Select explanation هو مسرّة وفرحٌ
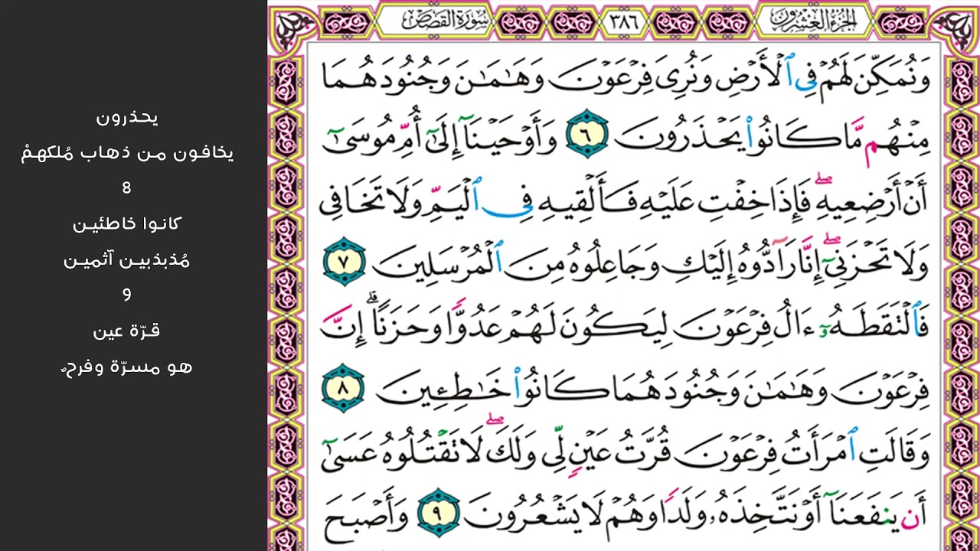 point(127,367)
